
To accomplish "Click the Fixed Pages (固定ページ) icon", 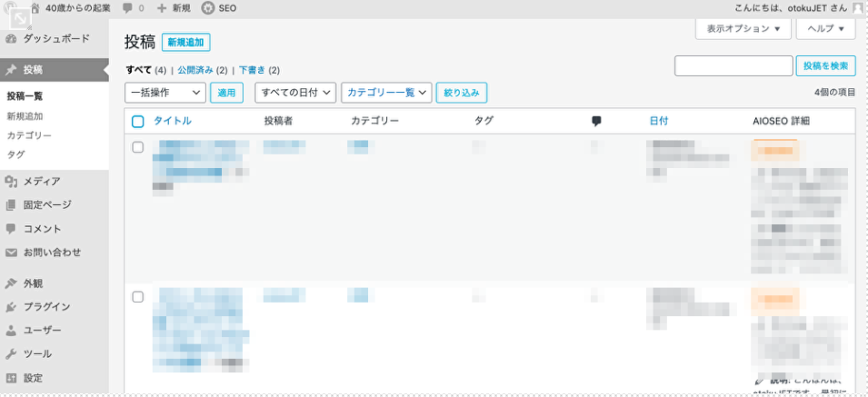I will tap(11, 204).
